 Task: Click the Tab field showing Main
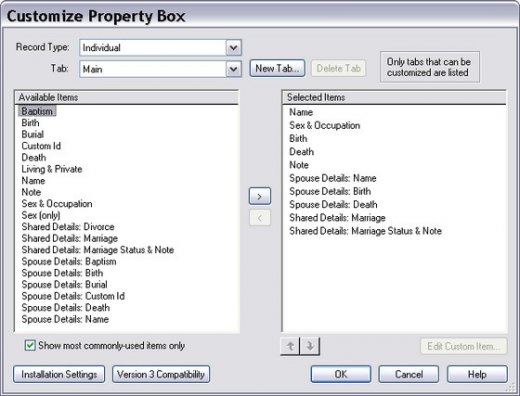tap(160, 69)
